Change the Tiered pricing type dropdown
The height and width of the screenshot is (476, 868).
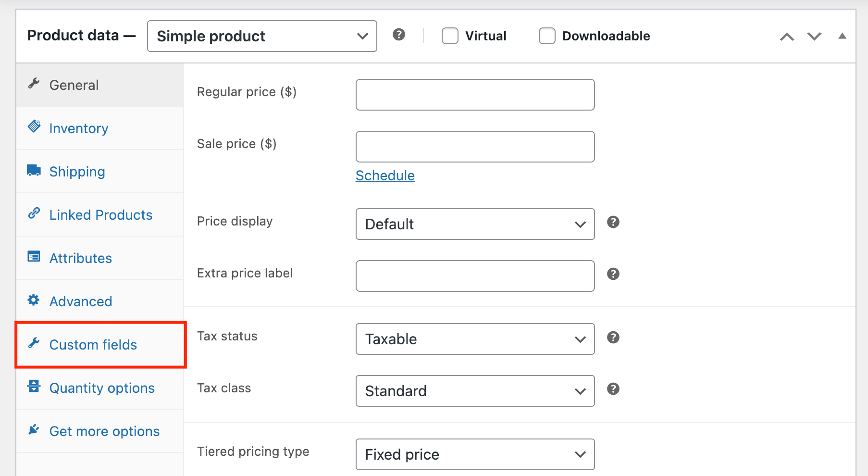pyautogui.click(x=474, y=454)
